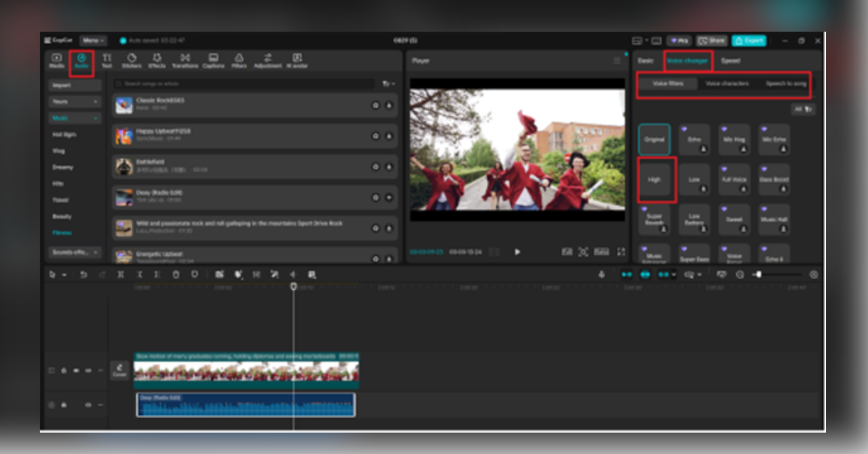Click the timeline playhead marker
The image size is (868, 454).
(x=294, y=287)
